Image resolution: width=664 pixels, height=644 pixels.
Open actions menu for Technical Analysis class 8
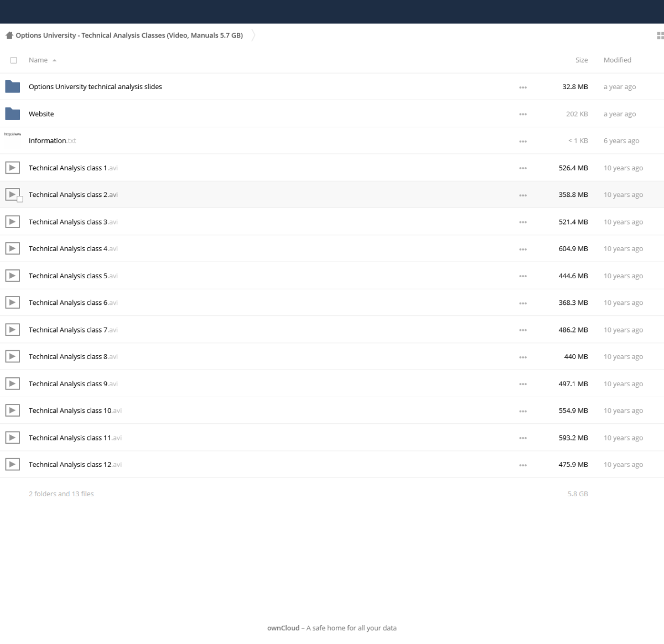coord(523,357)
